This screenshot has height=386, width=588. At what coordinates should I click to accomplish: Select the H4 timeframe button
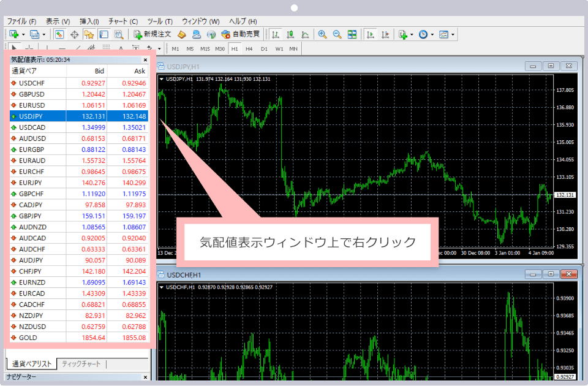(249, 48)
